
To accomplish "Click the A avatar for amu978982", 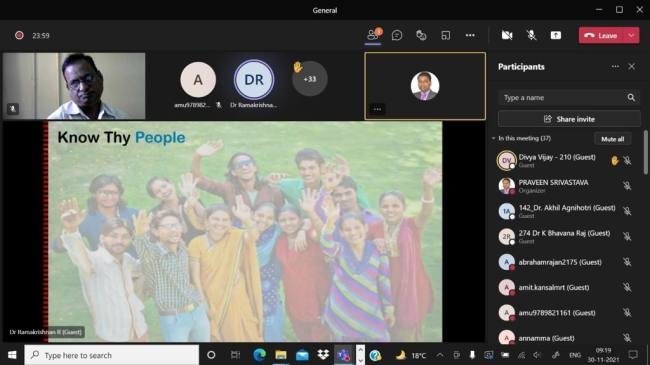I will tap(198, 79).
